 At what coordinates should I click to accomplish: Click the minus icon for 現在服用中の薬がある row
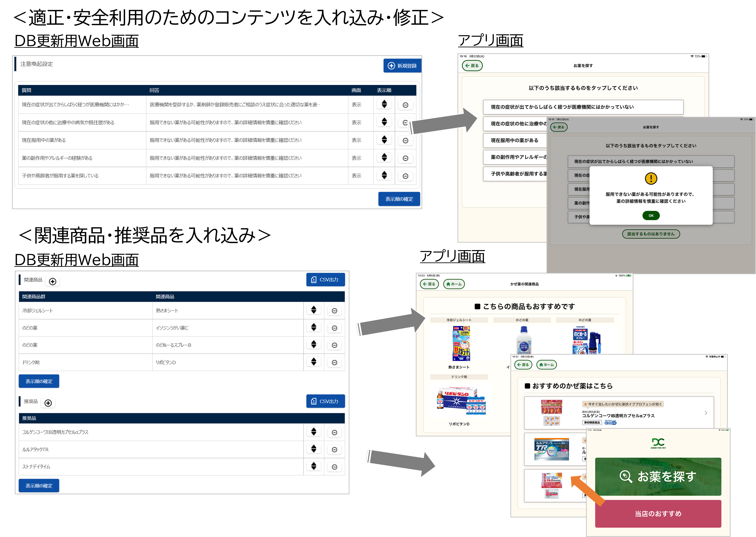tap(405, 141)
